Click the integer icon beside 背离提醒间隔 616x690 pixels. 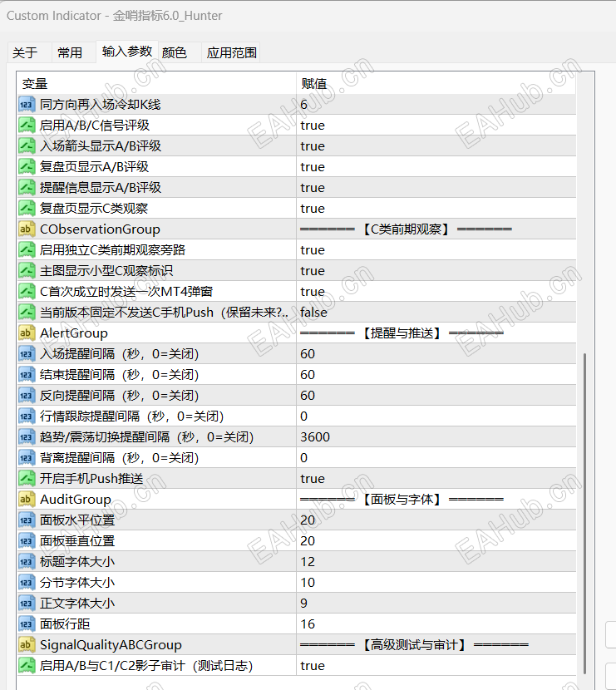(27, 458)
